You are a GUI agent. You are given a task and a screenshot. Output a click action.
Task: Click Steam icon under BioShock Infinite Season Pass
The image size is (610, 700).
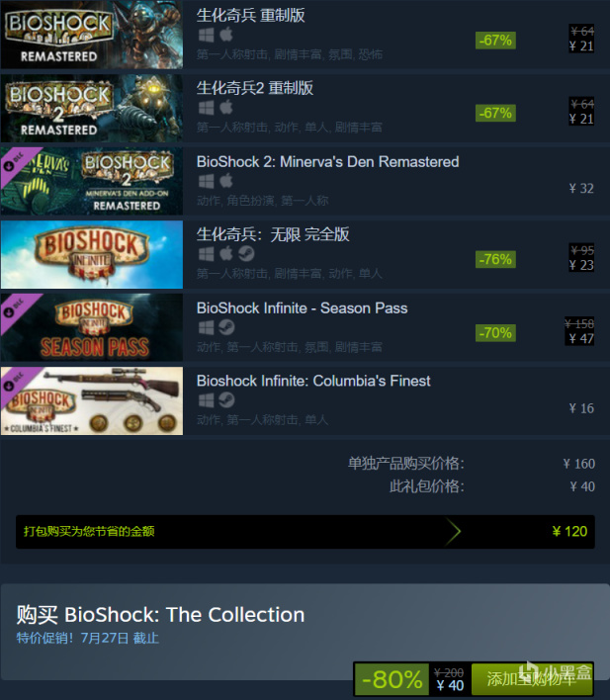(226, 327)
